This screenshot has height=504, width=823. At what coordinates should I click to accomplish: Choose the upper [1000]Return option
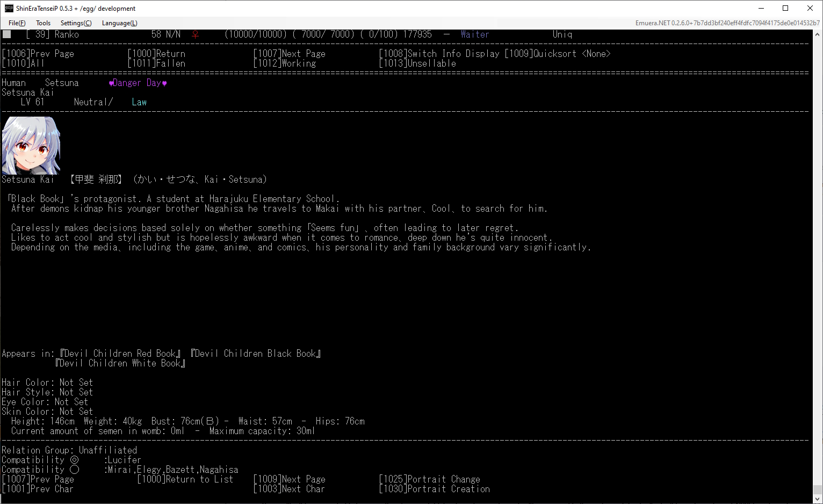(156, 54)
